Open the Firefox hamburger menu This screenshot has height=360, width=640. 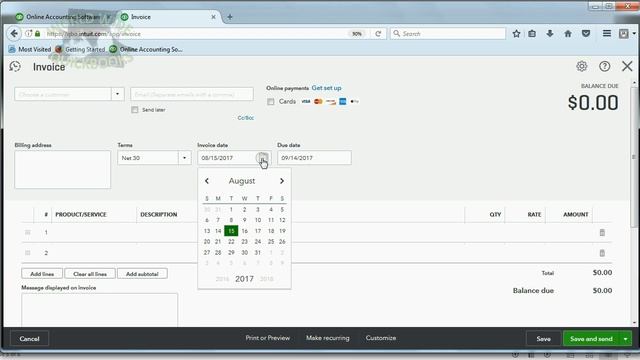pyautogui.click(x=607, y=33)
